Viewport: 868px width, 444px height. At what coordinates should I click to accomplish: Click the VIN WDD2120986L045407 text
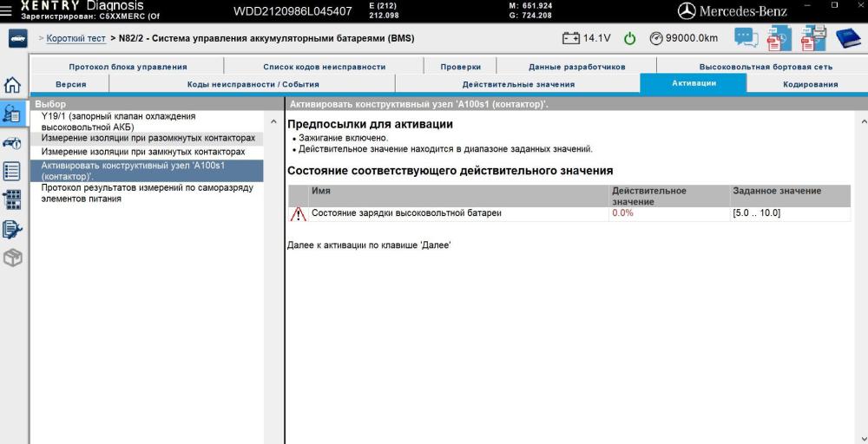(293, 11)
